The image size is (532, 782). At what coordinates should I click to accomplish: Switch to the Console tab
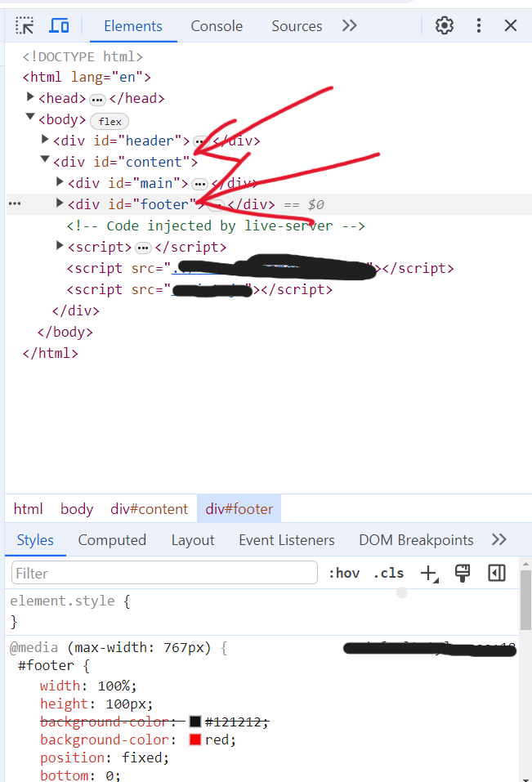tap(217, 26)
